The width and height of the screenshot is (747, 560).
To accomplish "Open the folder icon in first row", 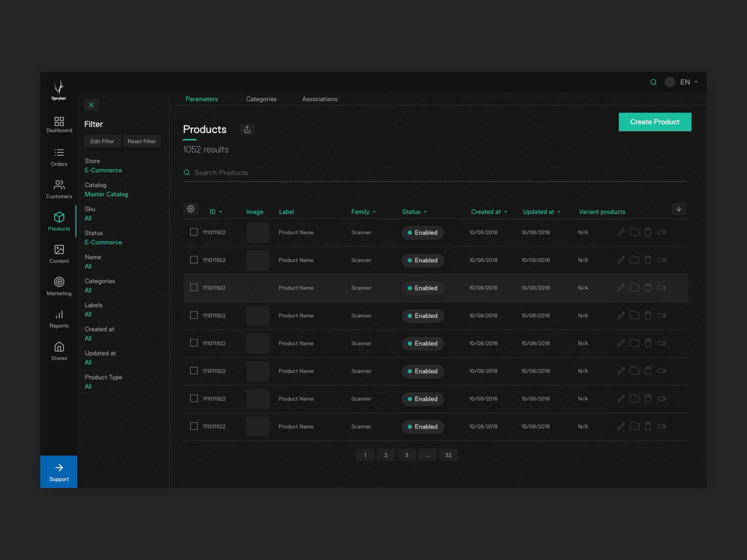I will tap(635, 232).
